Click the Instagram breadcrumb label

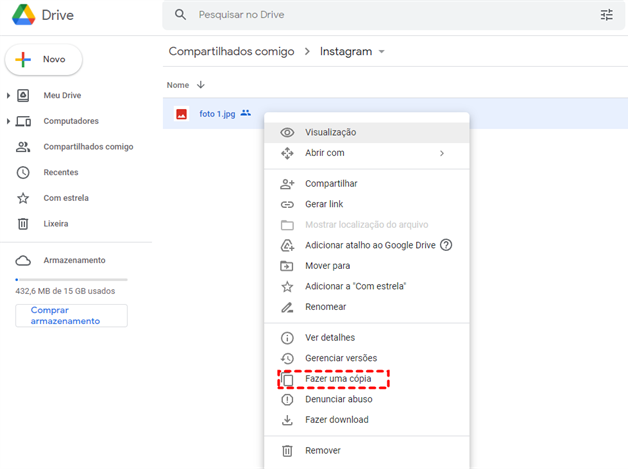(346, 52)
